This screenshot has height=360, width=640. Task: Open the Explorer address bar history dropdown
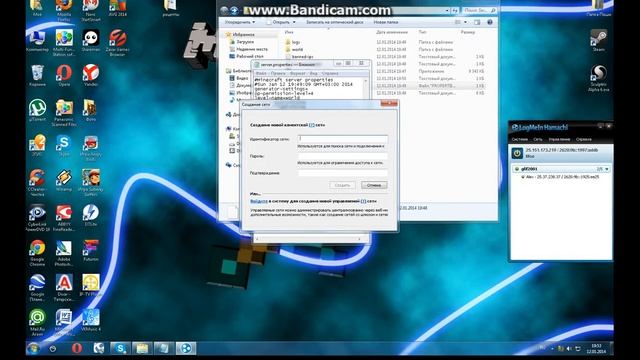tap(447, 10)
